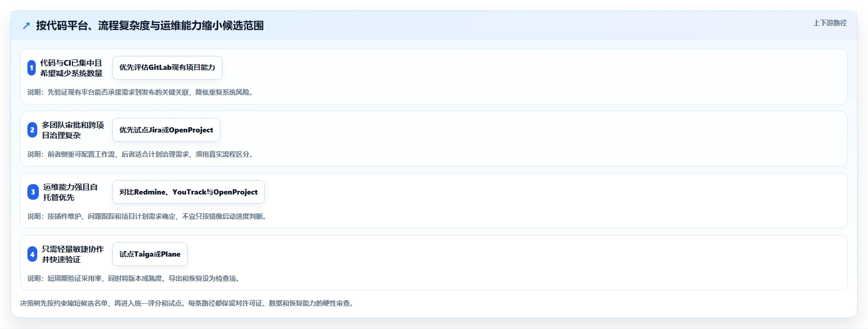Click the heading 按代码平台、流程复杂度与运维能力缩小候选范围
868x329 pixels.
150,25
